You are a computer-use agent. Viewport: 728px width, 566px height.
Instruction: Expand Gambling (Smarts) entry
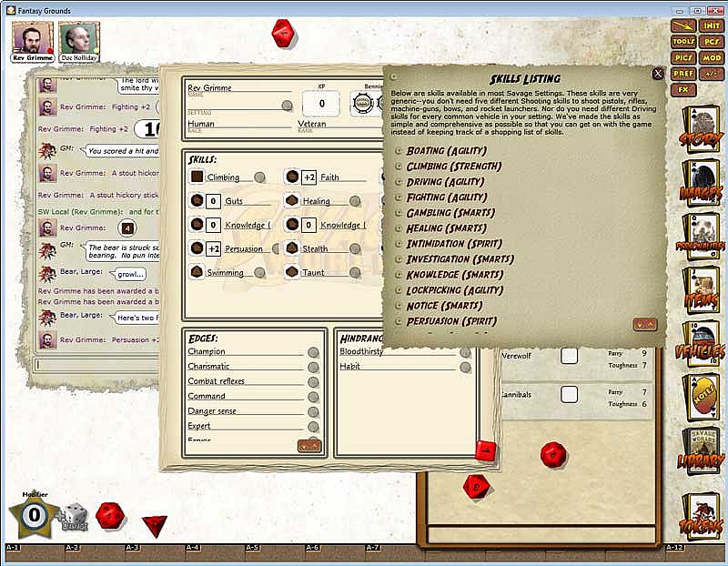(x=398, y=213)
